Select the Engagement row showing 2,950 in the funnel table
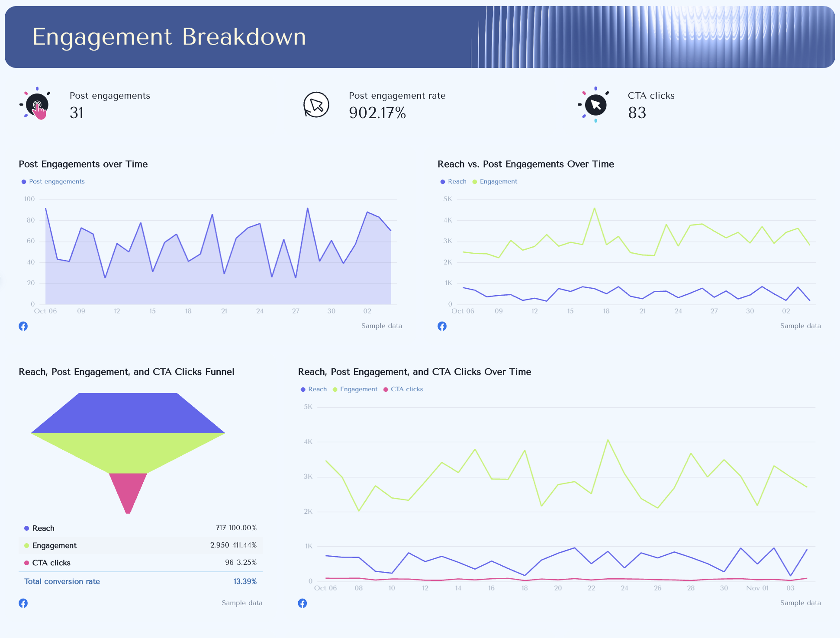Viewport: 840px width, 638px height. point(141,545)
